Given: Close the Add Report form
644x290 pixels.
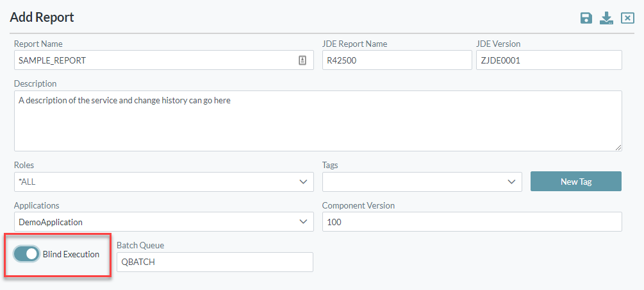Looking at the screenshot, I should point(627,18).
